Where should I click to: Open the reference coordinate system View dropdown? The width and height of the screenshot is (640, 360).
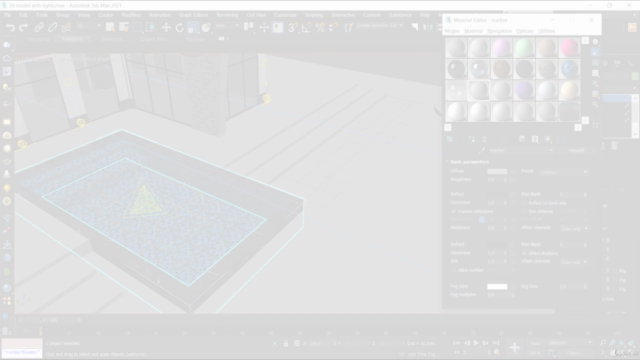tap(227, 26)
